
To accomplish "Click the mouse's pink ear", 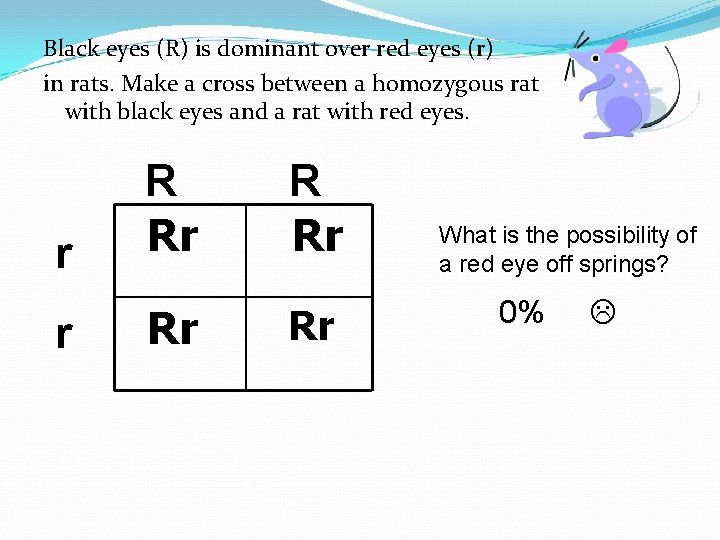I will tap(616, 47).
